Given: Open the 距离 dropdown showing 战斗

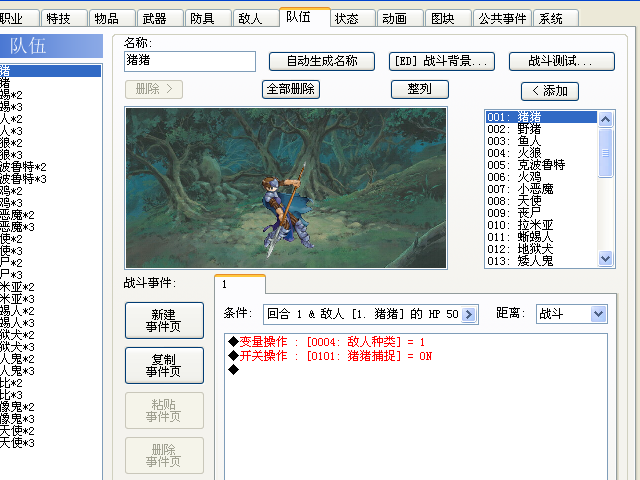Looking at the screenshot, I should point(572,314).
